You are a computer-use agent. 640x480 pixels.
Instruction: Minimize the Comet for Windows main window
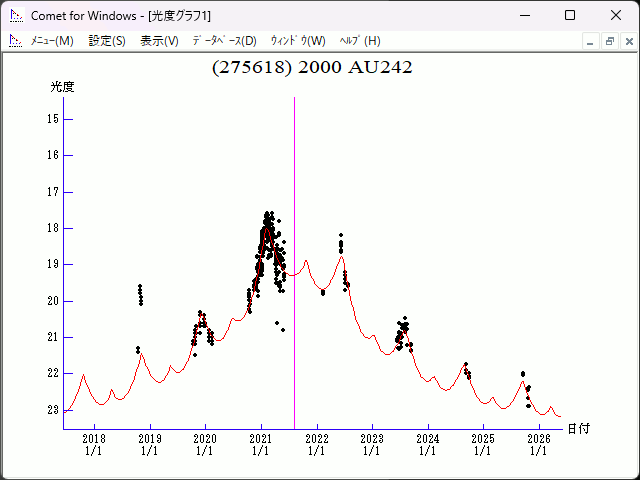coord(525,15)
